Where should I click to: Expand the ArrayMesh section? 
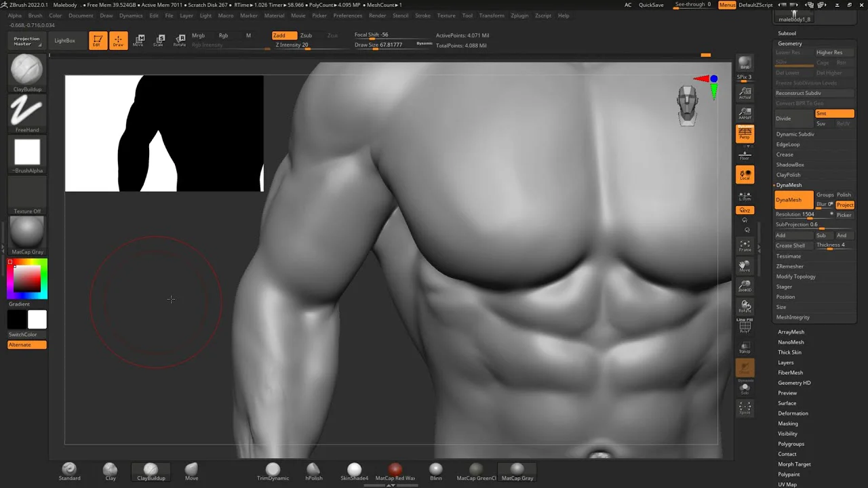point(791,332)
